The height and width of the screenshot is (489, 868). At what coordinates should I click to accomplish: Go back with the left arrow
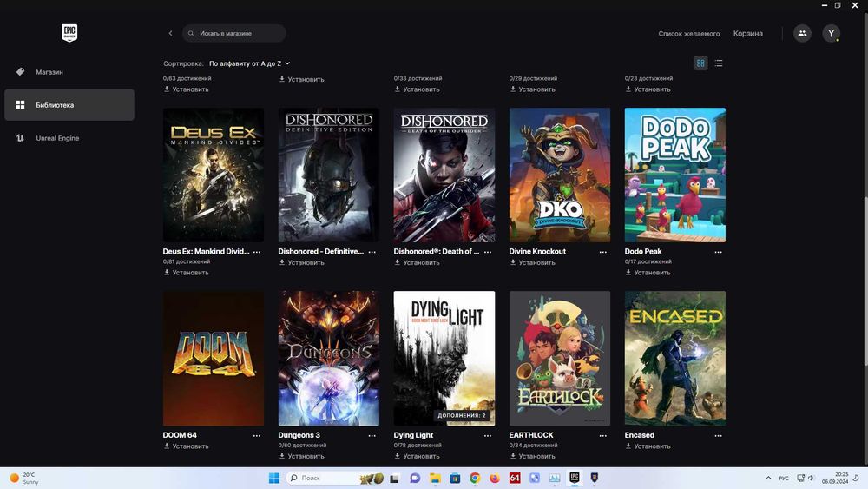tap(170, 33)
